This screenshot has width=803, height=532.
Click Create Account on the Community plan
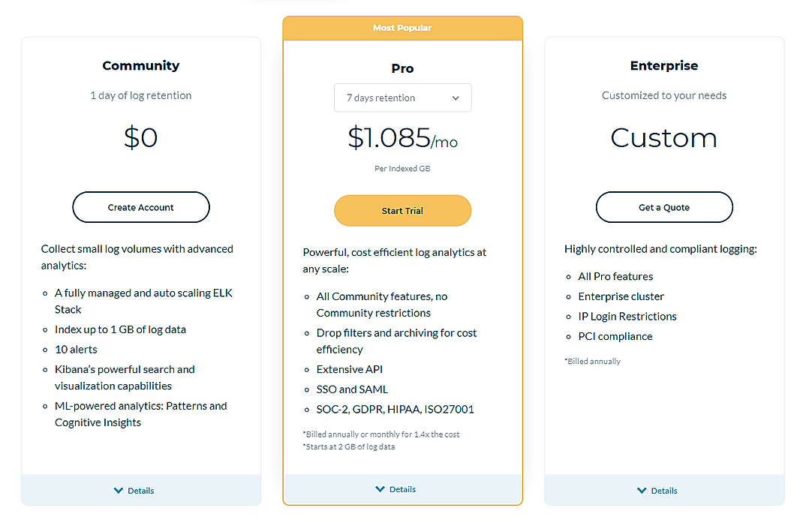coord(140,207)
